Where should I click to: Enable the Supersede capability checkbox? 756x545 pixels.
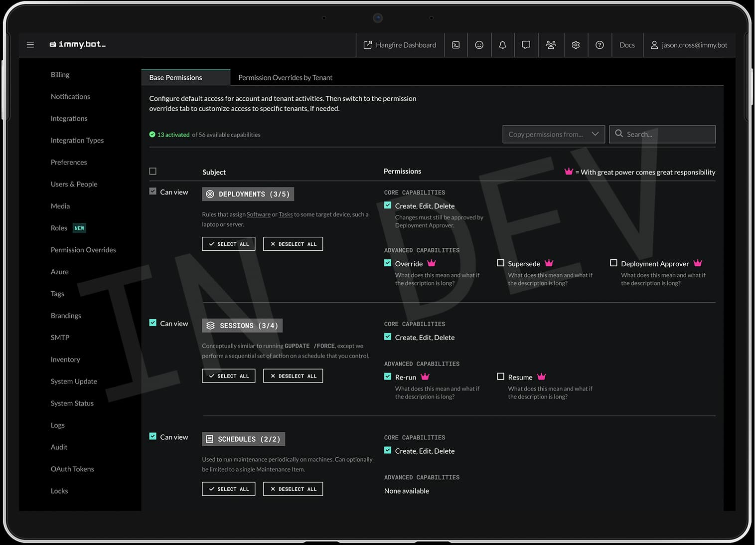500,263
